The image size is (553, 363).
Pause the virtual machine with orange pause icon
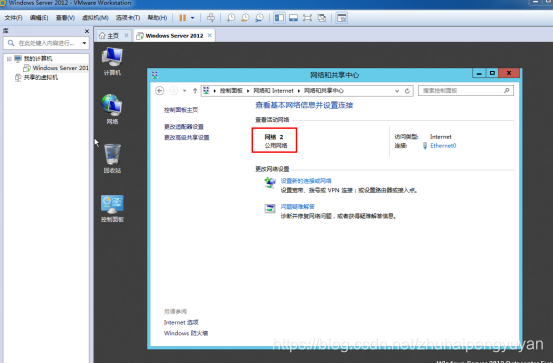tap(182, 18)
